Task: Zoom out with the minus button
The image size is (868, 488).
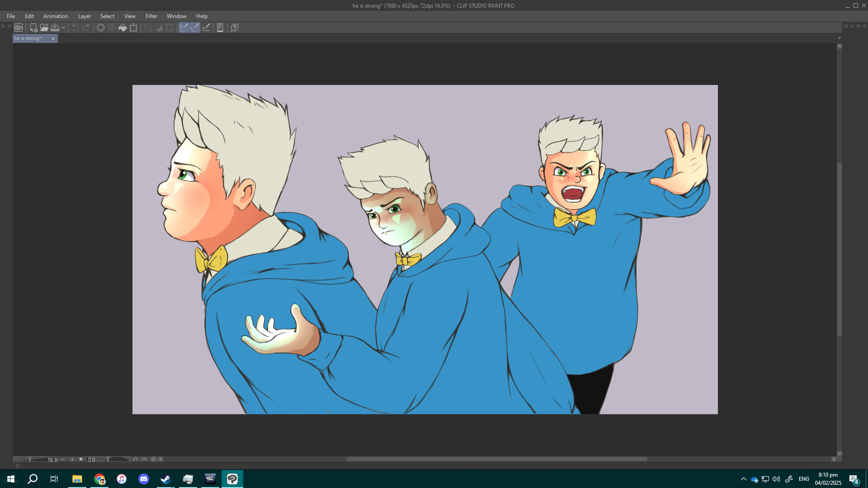Action: click(x=63, y=459)
